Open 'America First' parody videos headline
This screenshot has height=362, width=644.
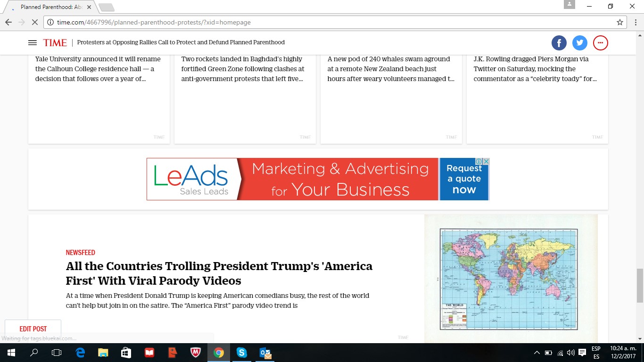click(219, 273)
